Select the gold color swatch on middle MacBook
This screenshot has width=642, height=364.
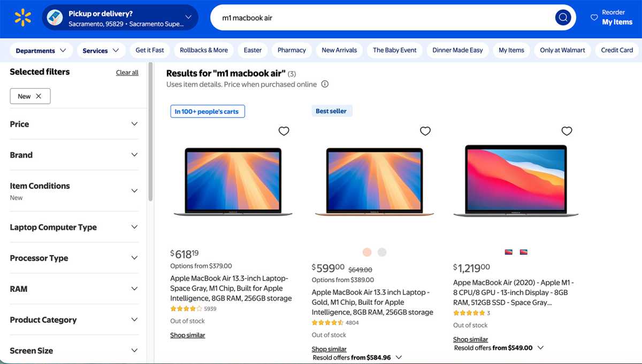[367, 252]
